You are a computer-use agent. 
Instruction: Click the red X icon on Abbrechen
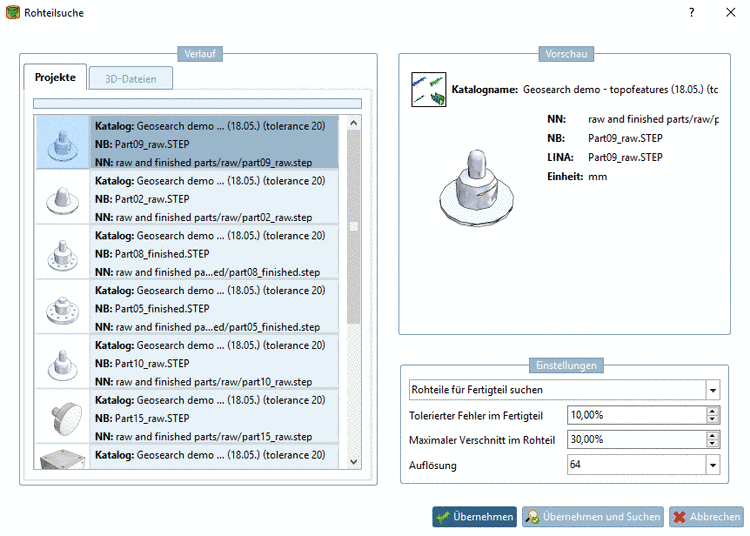(x=679, y=517)
